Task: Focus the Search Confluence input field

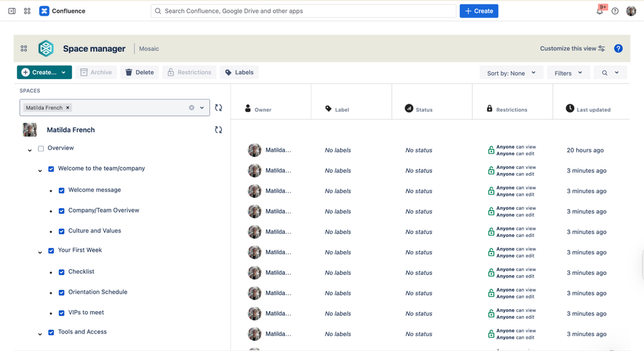Action: click(x=304, y=11)
